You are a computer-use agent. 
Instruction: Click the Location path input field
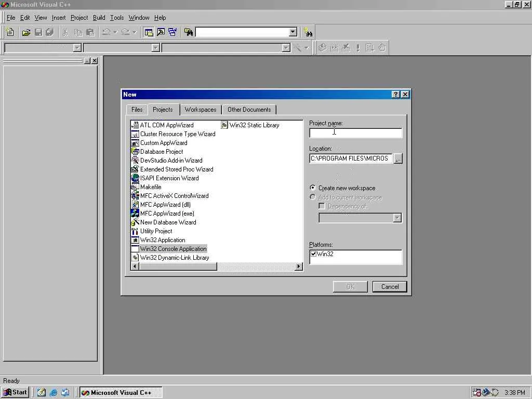click(351, 158)
